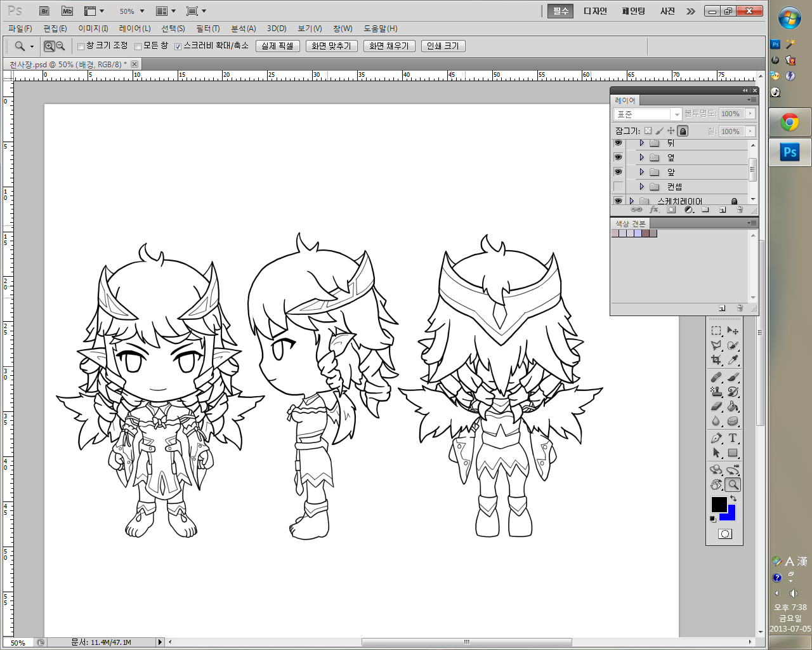Activate the Pen tool
Viewport: 812px width, 650px height.
coord(716,438)
